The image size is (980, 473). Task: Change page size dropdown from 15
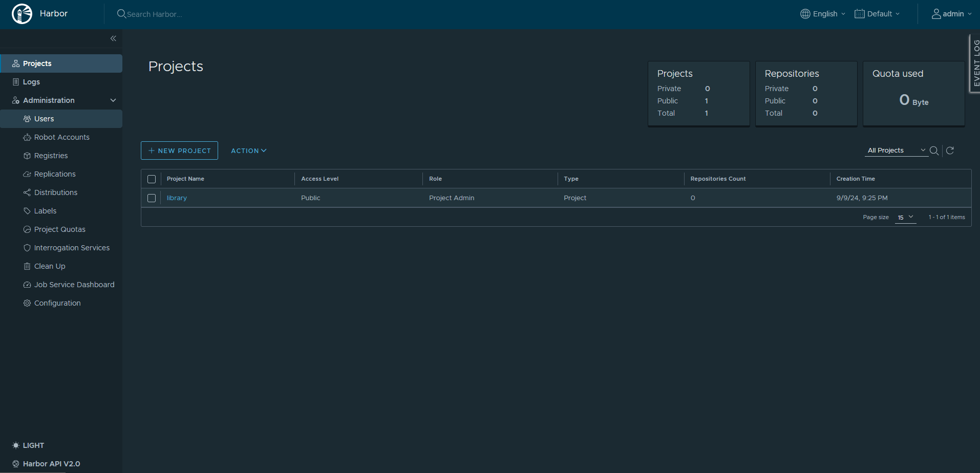tap(905, 218)
